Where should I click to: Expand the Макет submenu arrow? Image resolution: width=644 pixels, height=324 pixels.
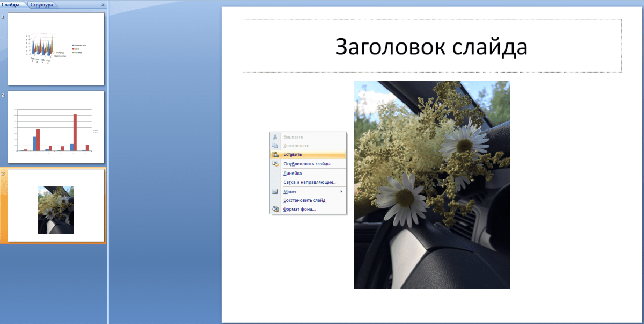[341, 191]
